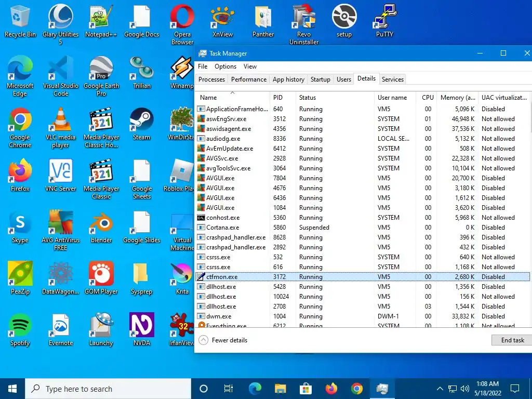
Task: Open the View menu in Task Manager
Action: coord(250,66)
